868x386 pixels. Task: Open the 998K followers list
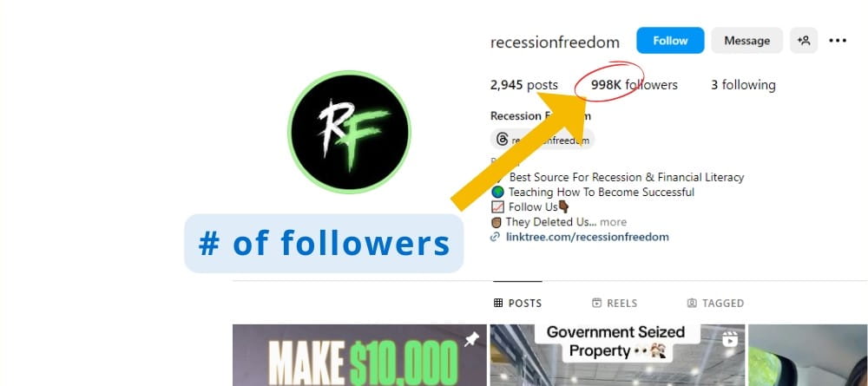pos(634,85)
